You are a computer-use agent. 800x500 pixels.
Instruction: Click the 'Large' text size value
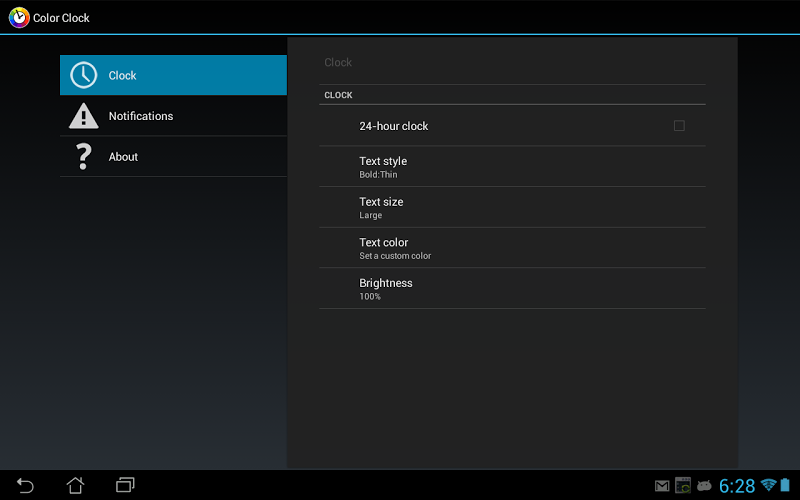(370, 215)
